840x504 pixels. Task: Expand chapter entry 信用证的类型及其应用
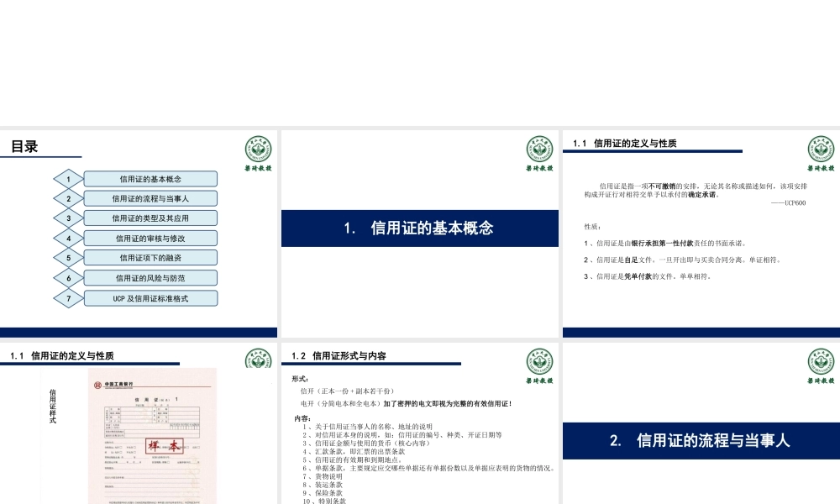tap(150, 218)
